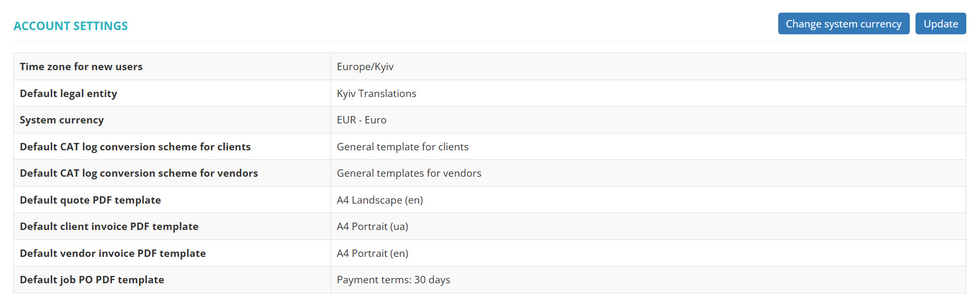Click the Change system currency button

pyautogui.click(x=843, y=24)
